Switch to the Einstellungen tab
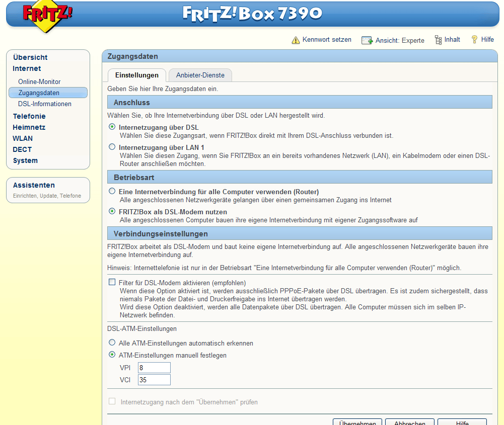This screenshot has height=425, width=504. 137,75
